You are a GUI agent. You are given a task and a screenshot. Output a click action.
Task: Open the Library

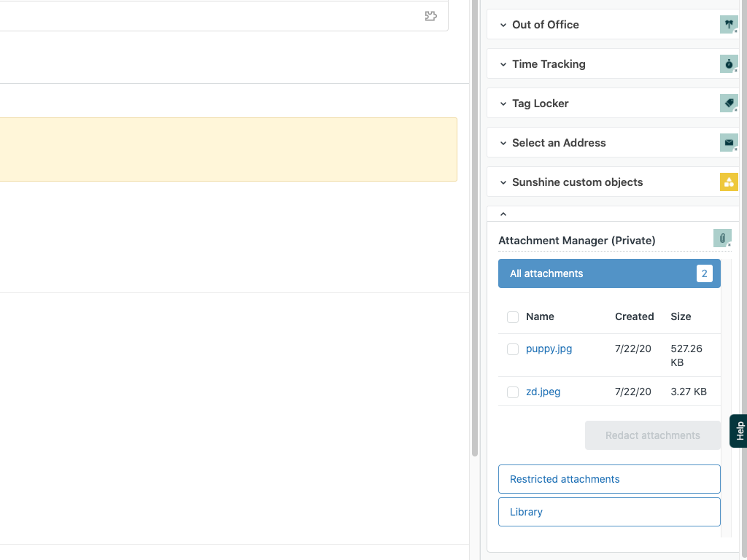[609, 511]
